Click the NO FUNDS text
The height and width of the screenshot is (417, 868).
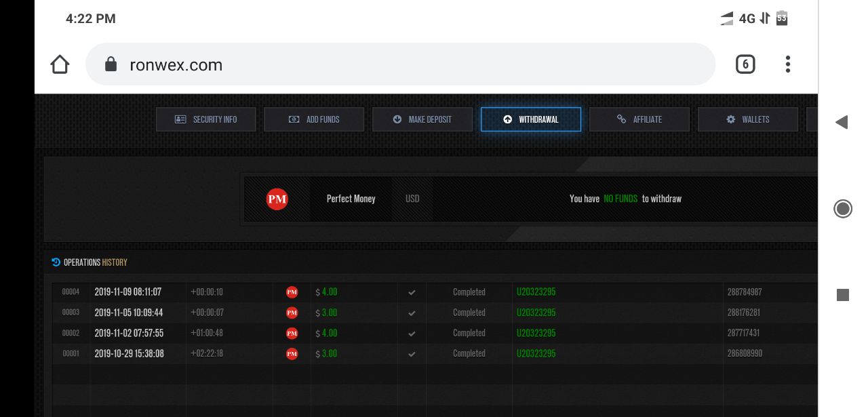(x=620, y=199)
